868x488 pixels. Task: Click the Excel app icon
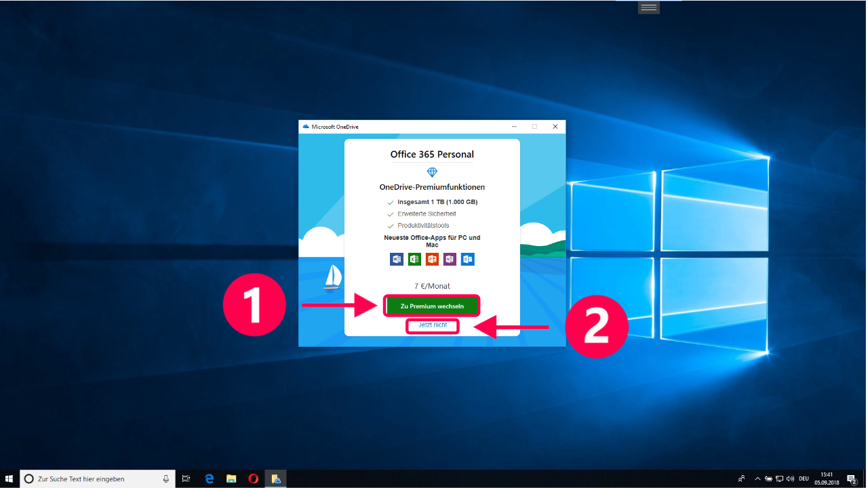point(414,259)
